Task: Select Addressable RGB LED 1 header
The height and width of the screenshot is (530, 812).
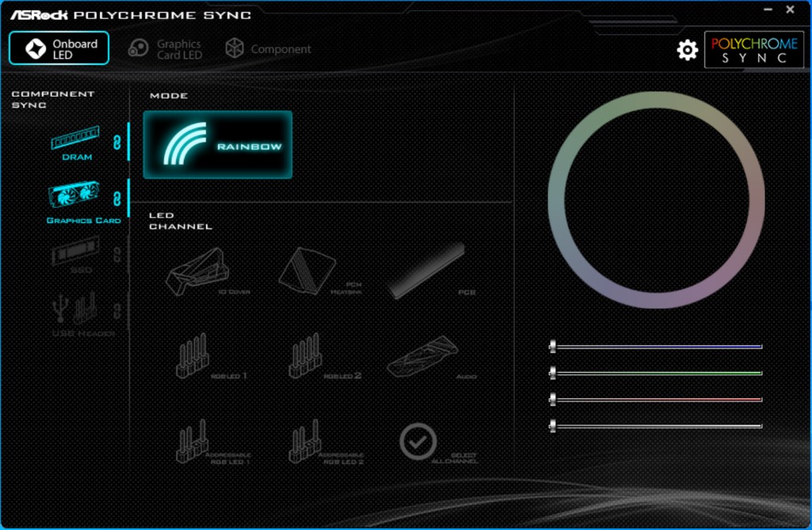Action: click(192, 441)
